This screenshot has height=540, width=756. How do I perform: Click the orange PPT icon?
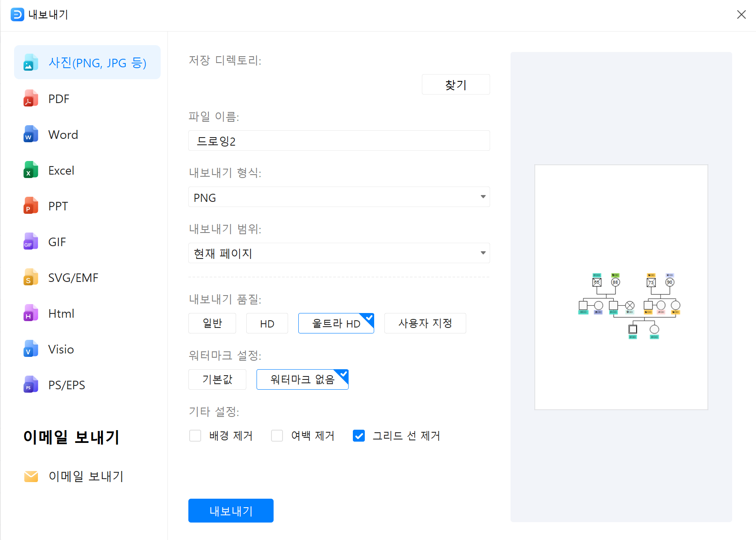(x=31, y=206)
